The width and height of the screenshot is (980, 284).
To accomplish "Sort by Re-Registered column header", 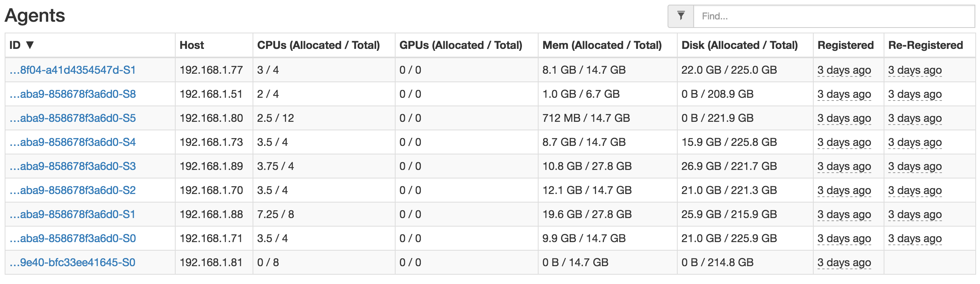I will (926, 45).
